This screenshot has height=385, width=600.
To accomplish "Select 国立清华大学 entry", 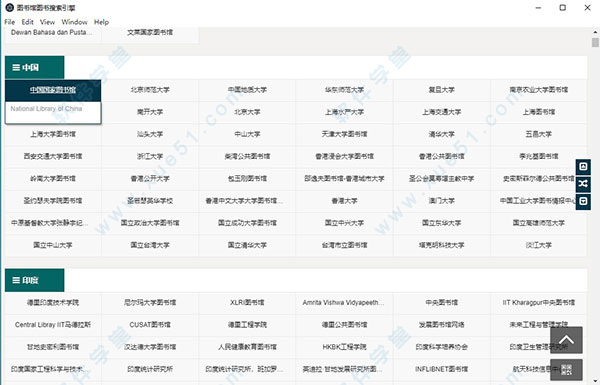I will coord(247,245).
